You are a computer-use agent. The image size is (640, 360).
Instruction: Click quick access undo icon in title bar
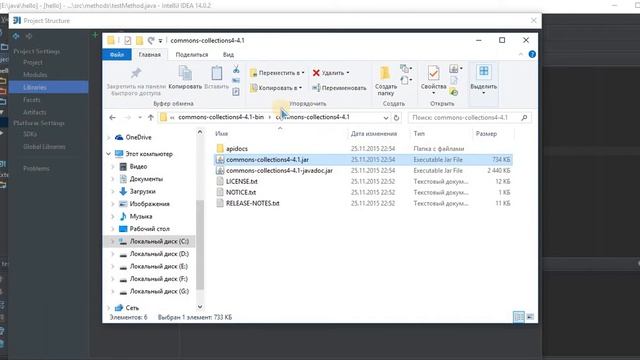pyautogui.click(x=151, y=40)
